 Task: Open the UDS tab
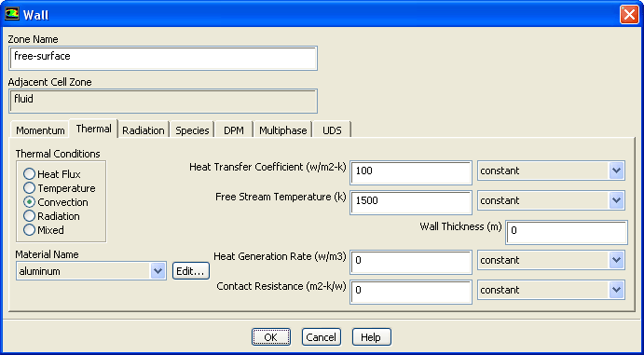pyautogui.click(x=332, y=130)
